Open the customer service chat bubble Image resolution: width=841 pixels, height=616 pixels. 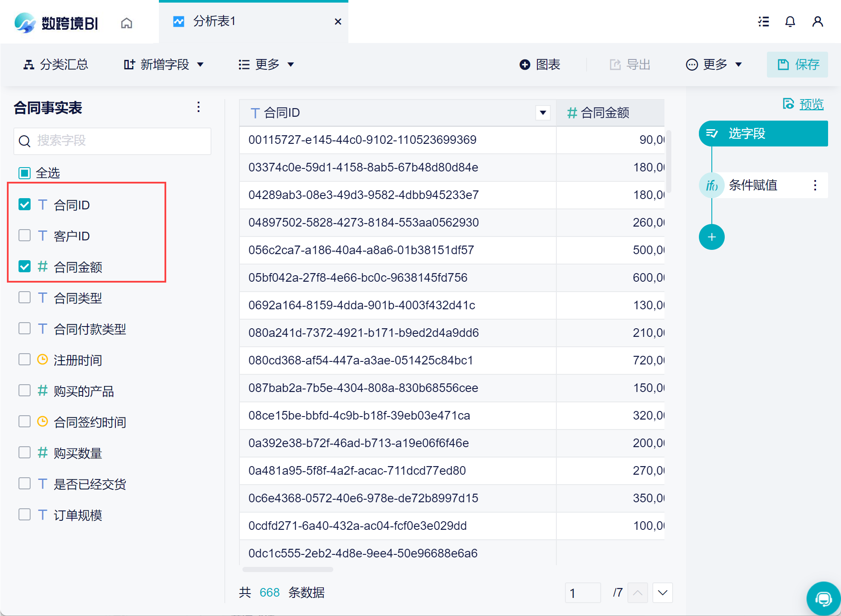click(x=823, y=598)
